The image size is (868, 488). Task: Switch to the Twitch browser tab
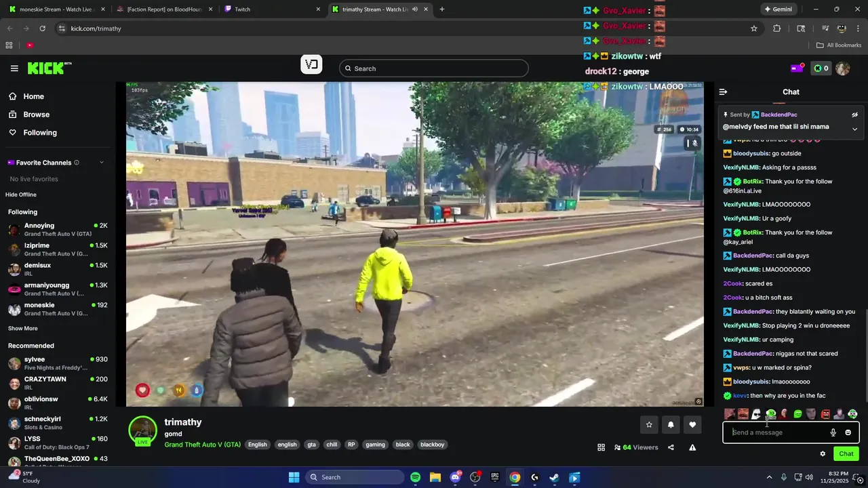271,9
